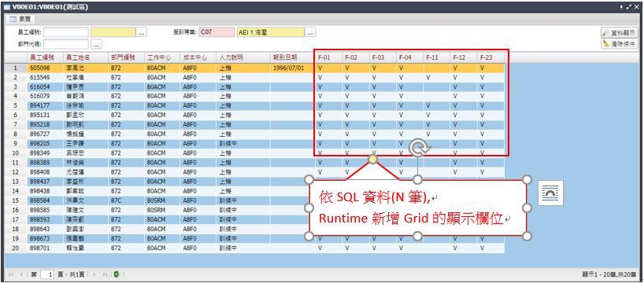644x283 pixels.
Task: Select employee number cell 898438
Action: point(46,191)
